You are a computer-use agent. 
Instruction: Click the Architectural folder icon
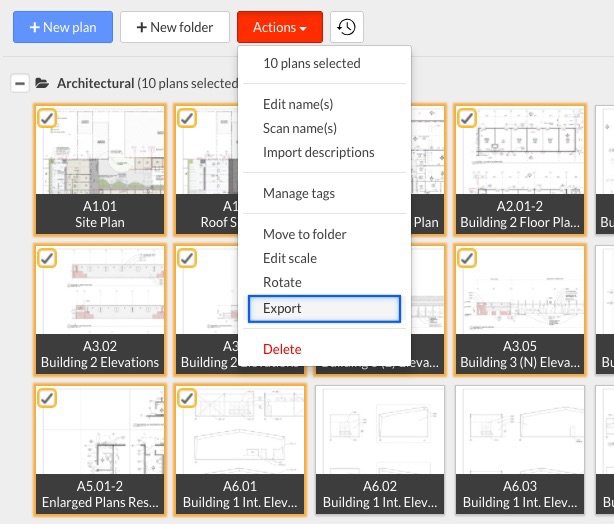(42, 83)
